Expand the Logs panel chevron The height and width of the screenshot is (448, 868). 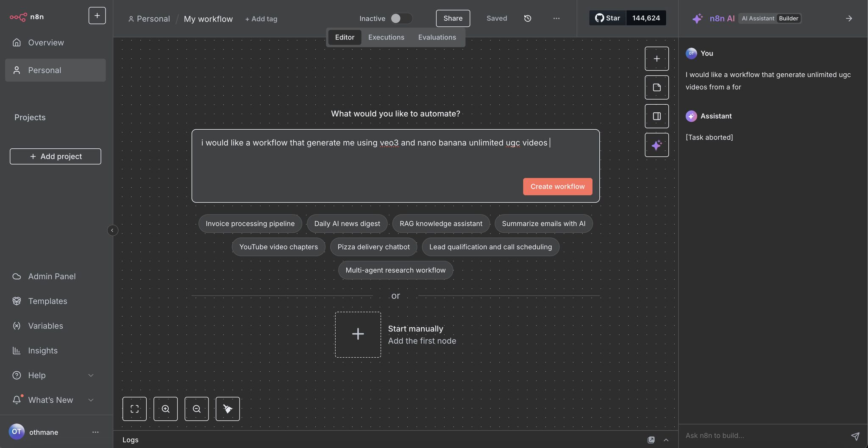pyautogui.click(x=666, y=440)
